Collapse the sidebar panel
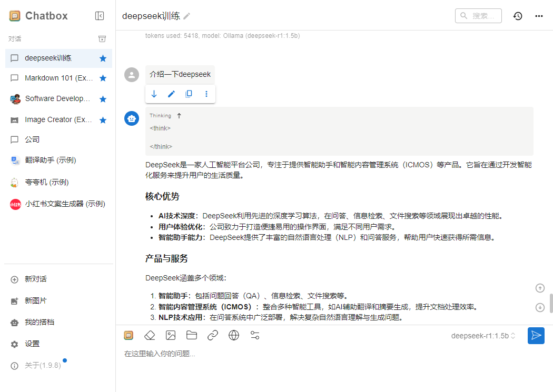Viewport: 553px width, 392px height. [100, 16]
